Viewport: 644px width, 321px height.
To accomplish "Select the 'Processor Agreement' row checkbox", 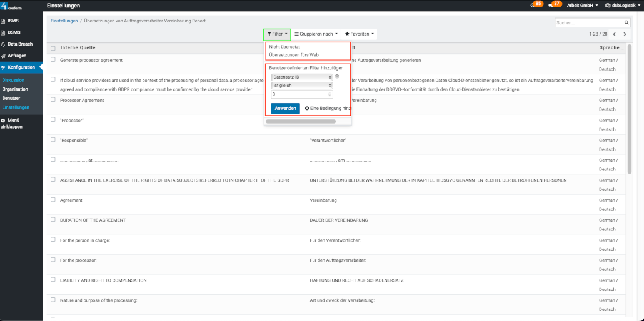I will [x=53, y=99].
